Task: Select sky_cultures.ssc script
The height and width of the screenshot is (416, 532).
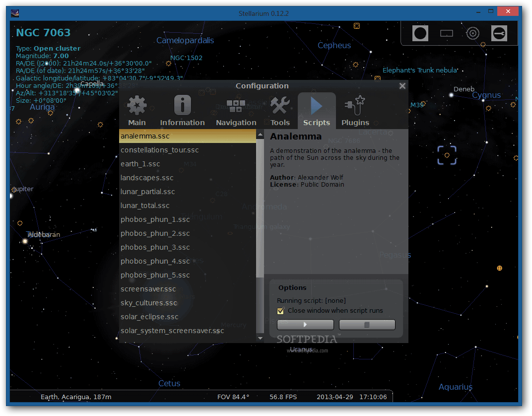Action: (x=188, y=303)
